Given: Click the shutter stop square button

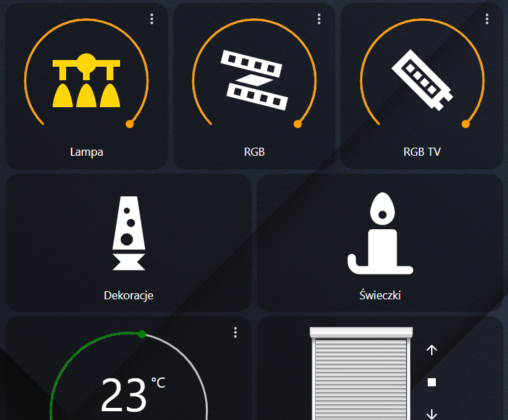Looking at the screenshot, I should coord(432,382).
